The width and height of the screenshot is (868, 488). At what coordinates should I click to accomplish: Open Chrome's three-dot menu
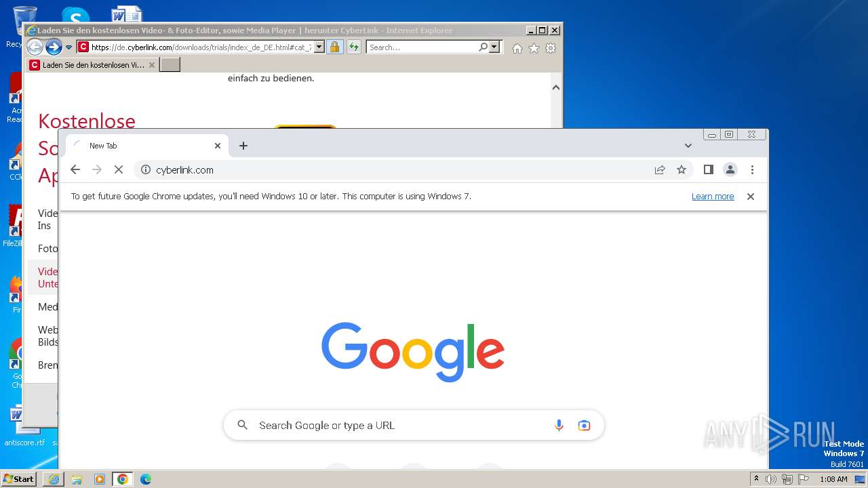pos(752,170)
